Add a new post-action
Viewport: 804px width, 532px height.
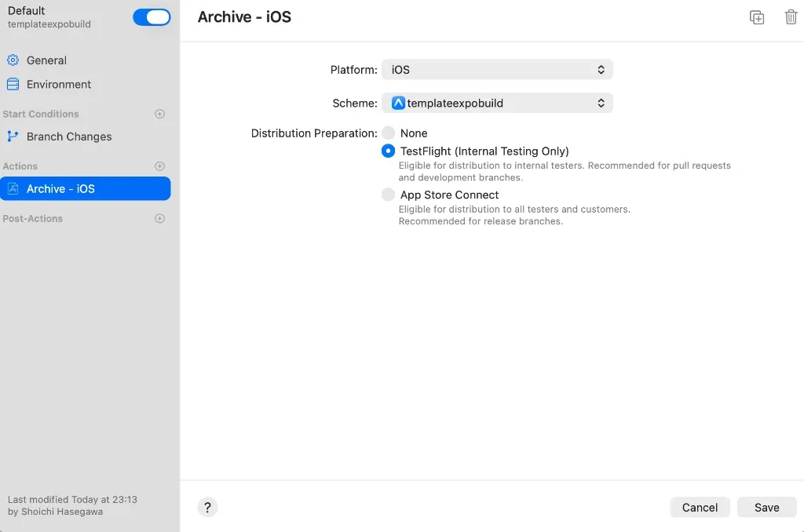coord(159,218)
